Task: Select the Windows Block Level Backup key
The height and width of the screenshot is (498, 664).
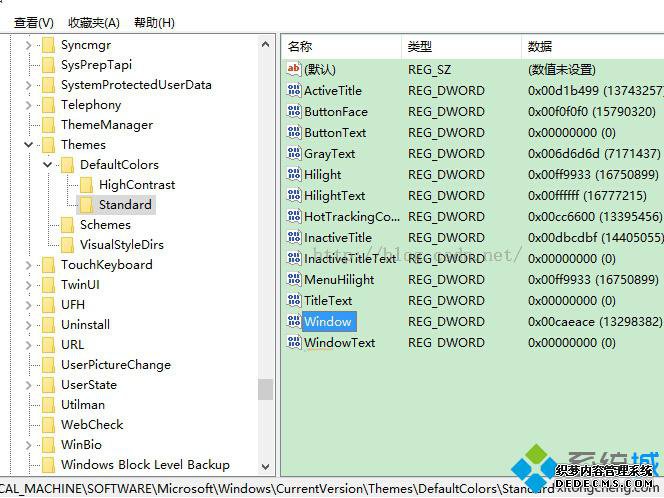Action: point(145,465)
